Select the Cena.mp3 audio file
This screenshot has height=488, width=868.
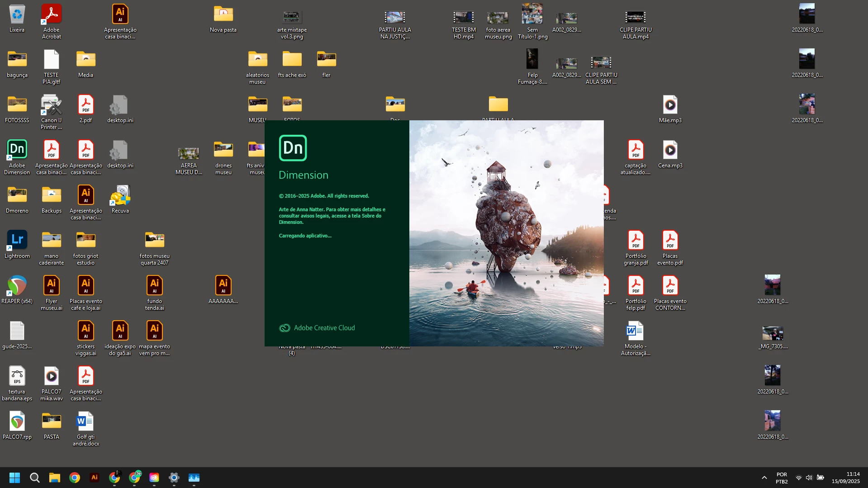click(670, 154)
